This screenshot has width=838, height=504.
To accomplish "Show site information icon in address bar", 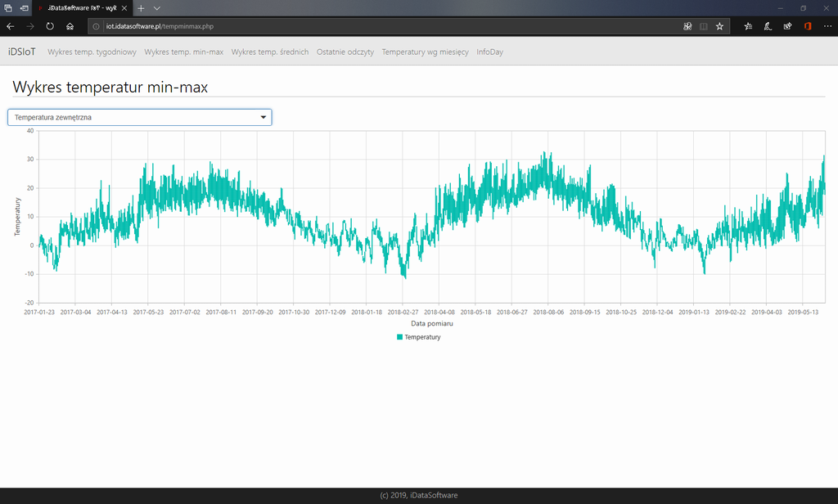I will point(97,26).
